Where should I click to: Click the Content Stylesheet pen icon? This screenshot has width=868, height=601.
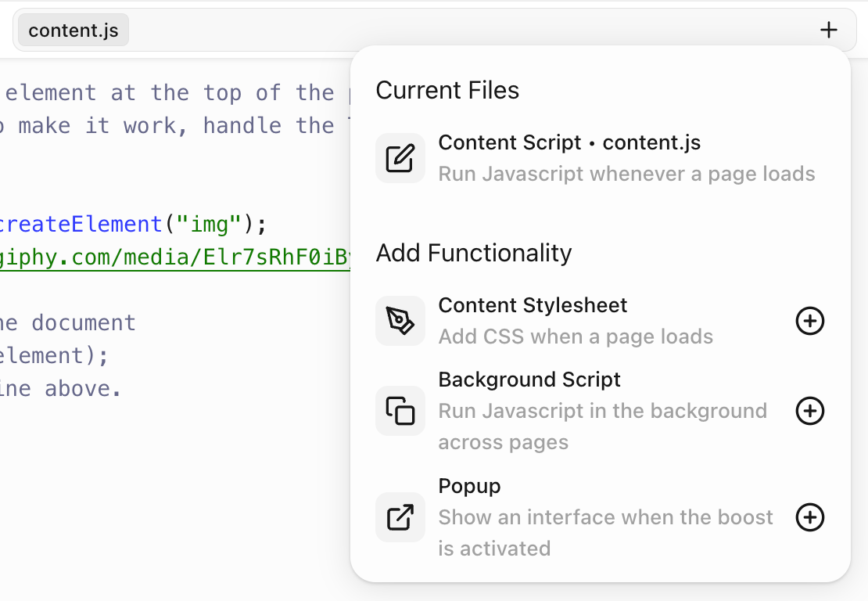coord(400,321)
